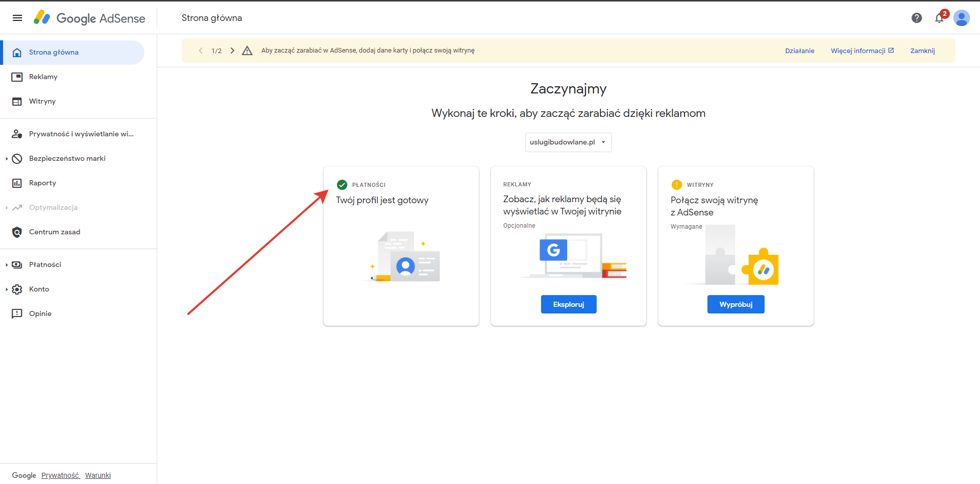Open the Prywatność footer link
The image size is (980, 484).
pos(60,475)
